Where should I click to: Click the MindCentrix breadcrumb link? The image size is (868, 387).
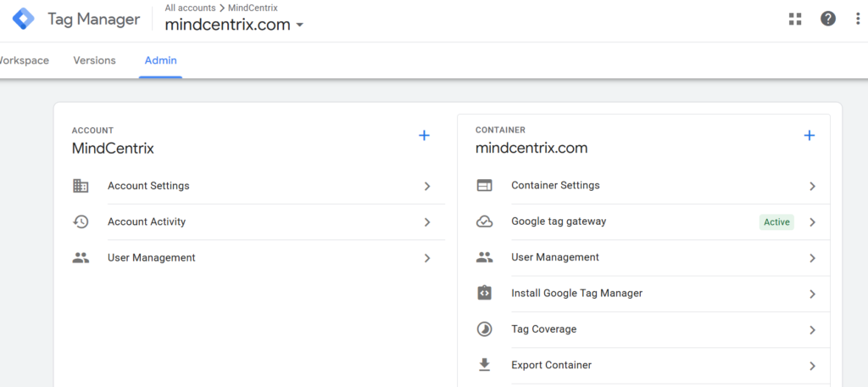coord(253,8)
